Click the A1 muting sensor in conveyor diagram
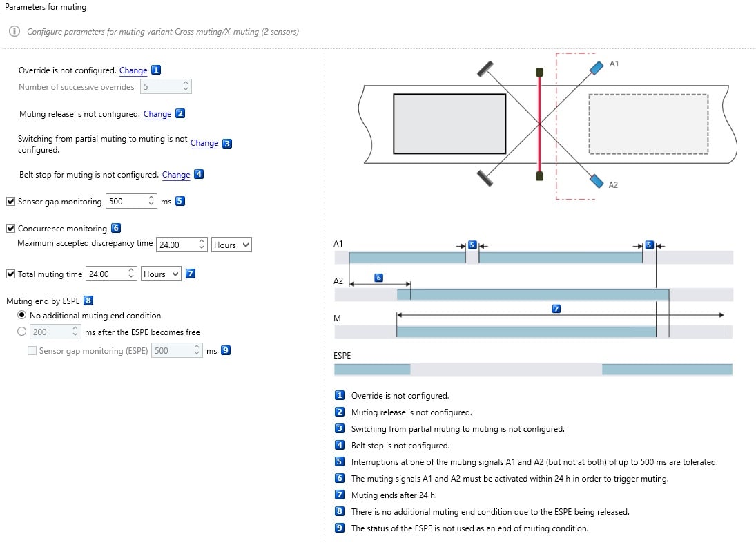Image resolution: width=756 pixels, height=543 pixels. pyautogui.click(x=597, y=68)
